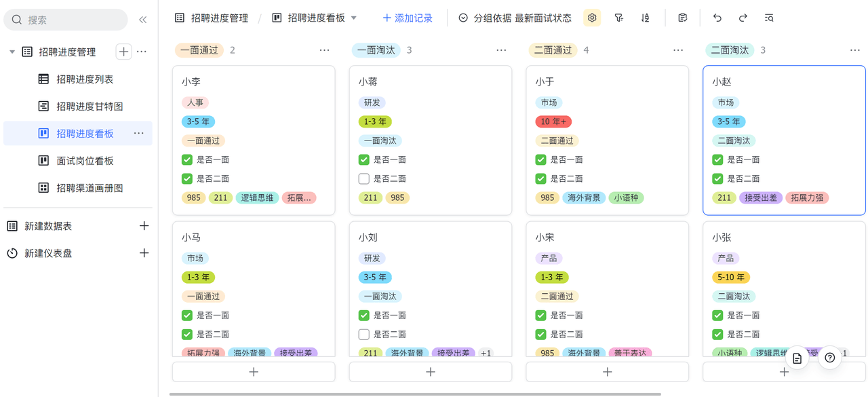Uncheck 是否一面 on 小李's card
This screenshot has height=397, width=868.
(187, 159)
